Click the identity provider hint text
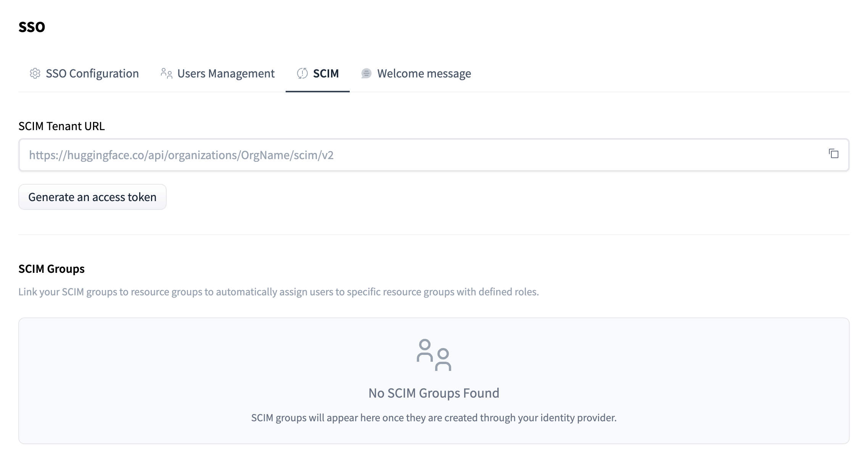The image size is (868, 464). [x=434, y=418]
